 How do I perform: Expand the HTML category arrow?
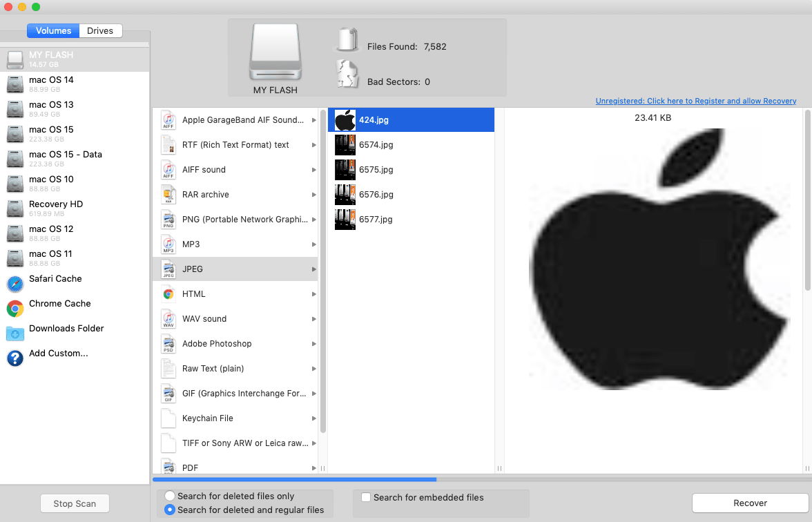pos(313,294)
